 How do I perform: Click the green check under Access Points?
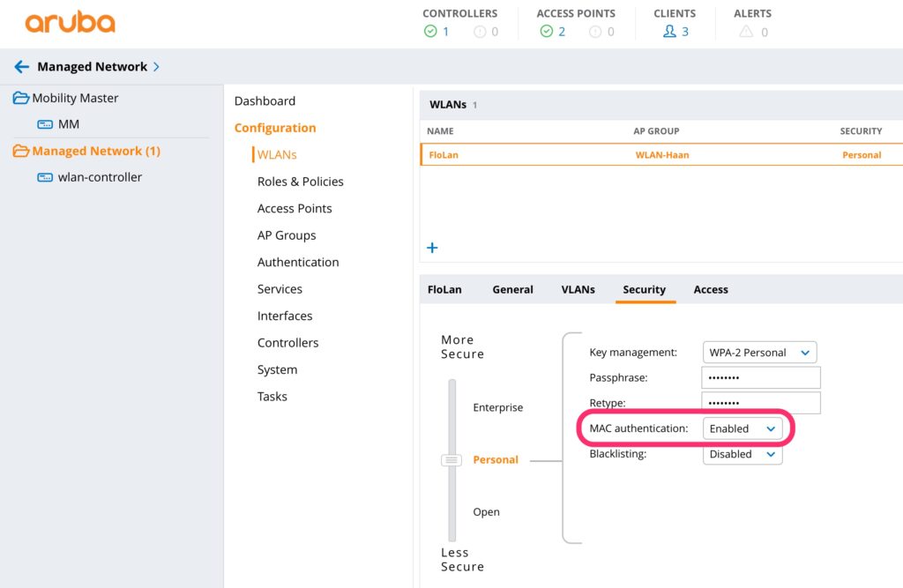click(546, 32)
